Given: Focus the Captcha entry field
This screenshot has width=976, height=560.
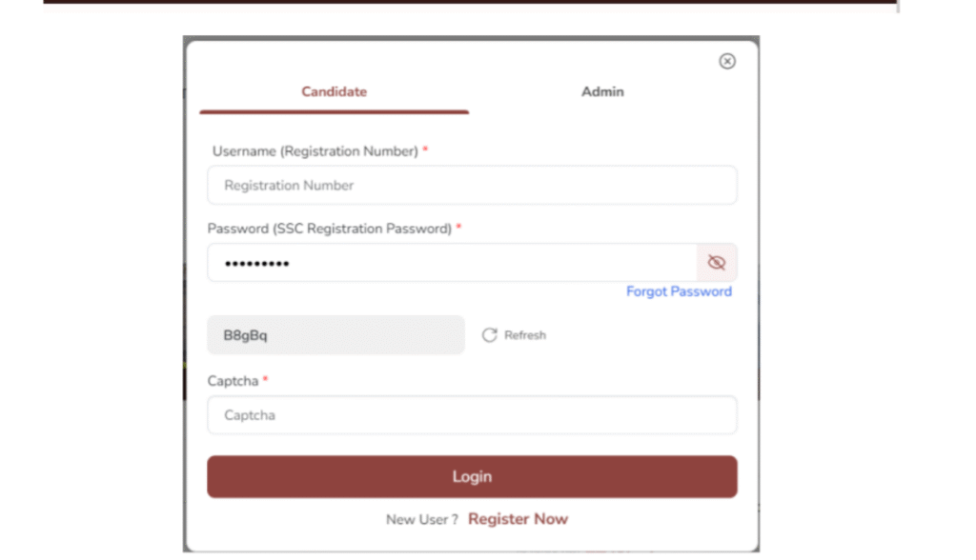Looking at the screenshot, I should click(x=472, y=415).
